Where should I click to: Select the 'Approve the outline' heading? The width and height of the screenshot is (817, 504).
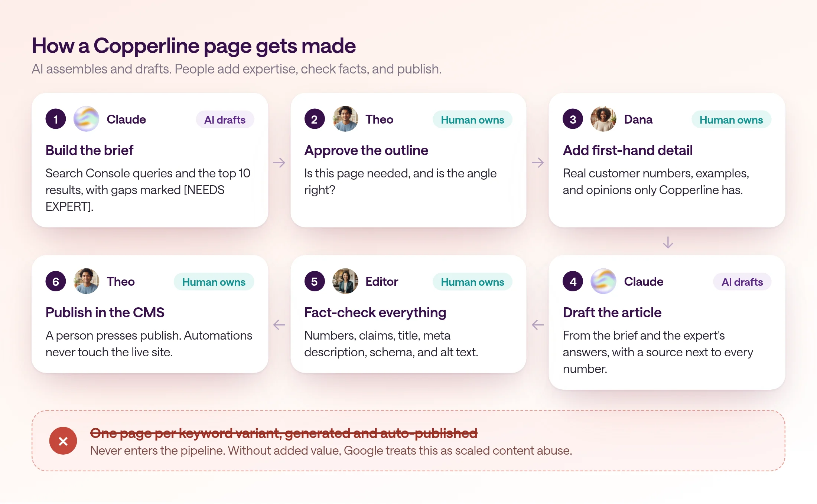366,150
